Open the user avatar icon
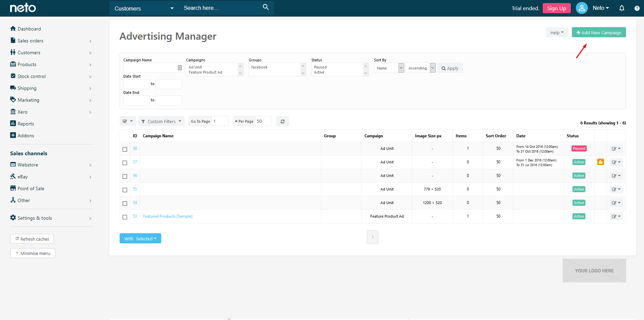Viewport: 644px width, 320px height. pos(582,8)
